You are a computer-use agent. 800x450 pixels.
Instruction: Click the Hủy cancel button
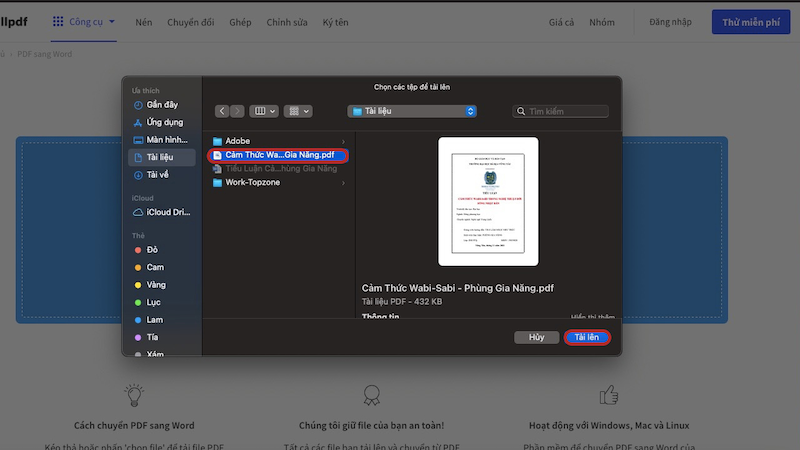536,337
